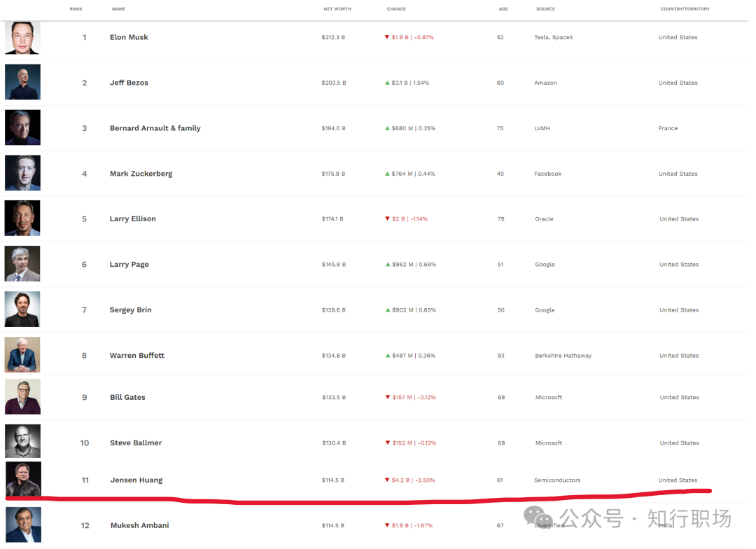756x549 pixels.
Task: Open Sergey Brin's profile name link
Action: [130, 310]
